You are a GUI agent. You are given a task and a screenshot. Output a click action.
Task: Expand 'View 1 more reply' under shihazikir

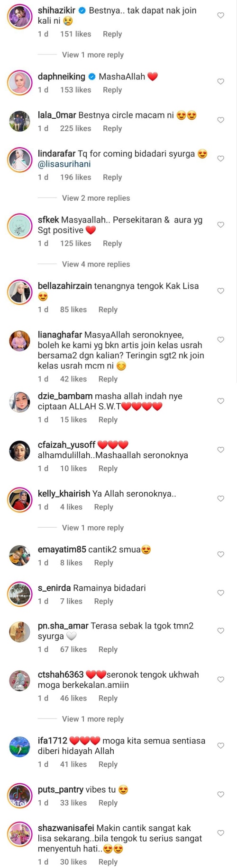click(x=93, y=55)
